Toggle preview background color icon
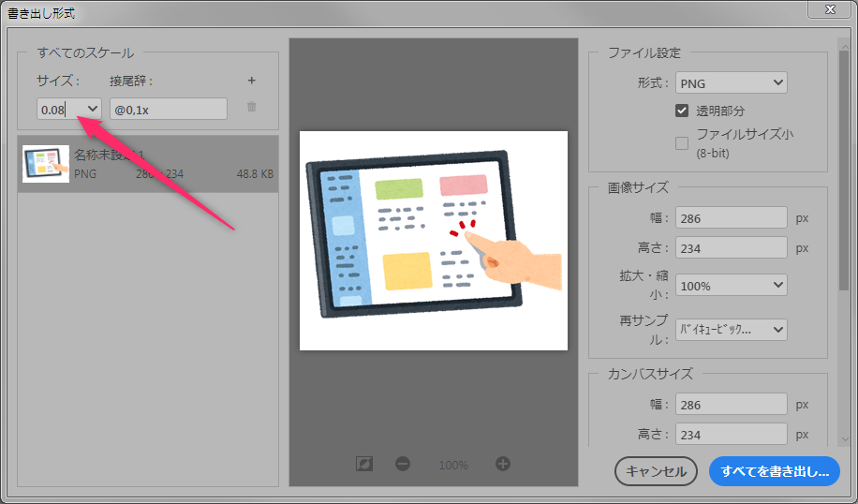This screenshot has width=858, height=504. pyautogui.click(x=365, y=464)
